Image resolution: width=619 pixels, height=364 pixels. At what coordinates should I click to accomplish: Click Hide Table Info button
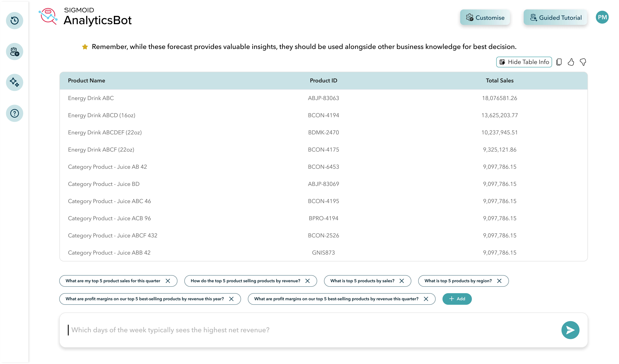524,62
